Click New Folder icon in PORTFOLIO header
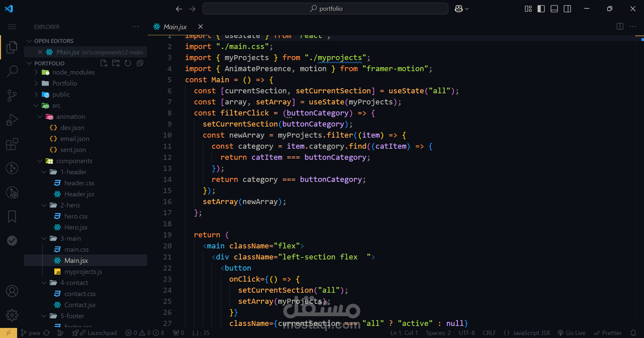This screenshot has height=338, width=644. tap(116, 63)
